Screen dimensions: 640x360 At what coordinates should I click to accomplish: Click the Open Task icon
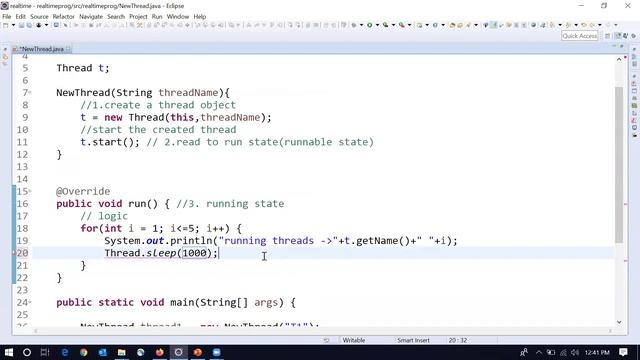[x=460, y=25]
